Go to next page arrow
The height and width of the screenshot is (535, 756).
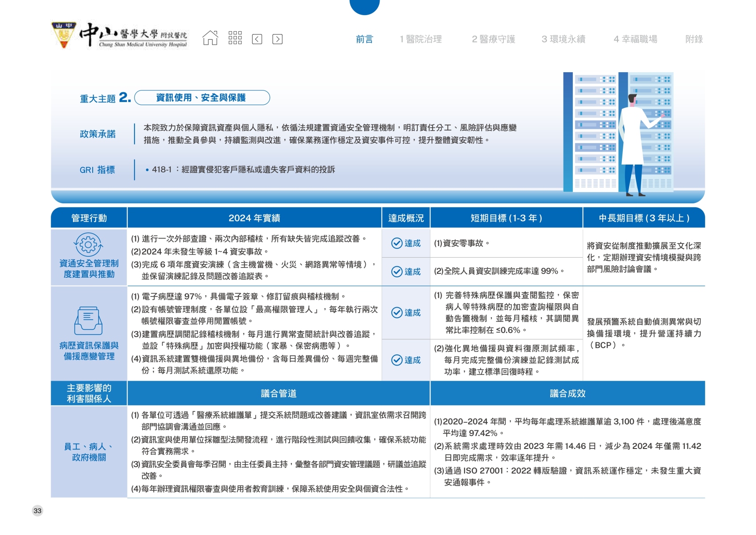(x=277, y=39)
